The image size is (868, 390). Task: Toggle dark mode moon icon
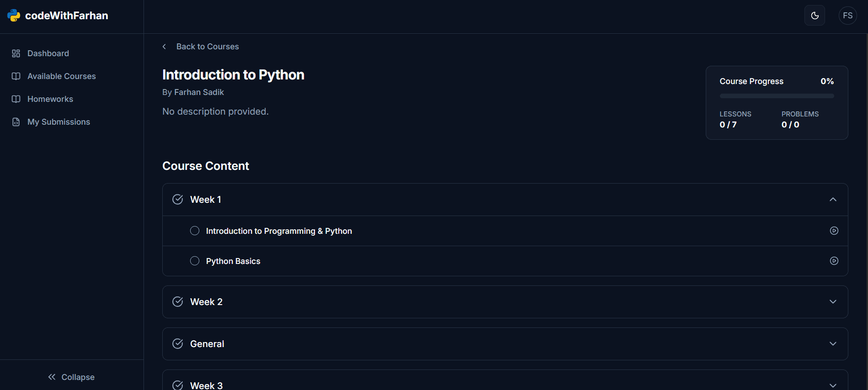coord(815,16)
